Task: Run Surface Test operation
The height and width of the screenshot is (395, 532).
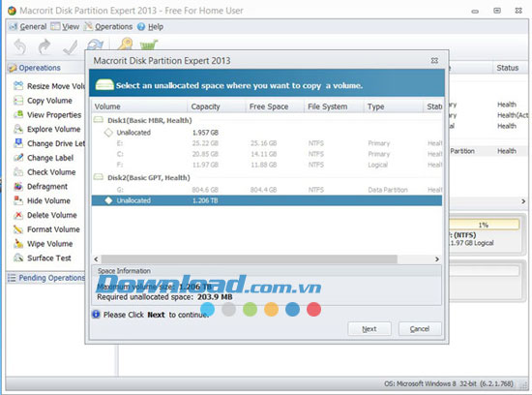Action: pyautogui.click(x=42, y=258)
